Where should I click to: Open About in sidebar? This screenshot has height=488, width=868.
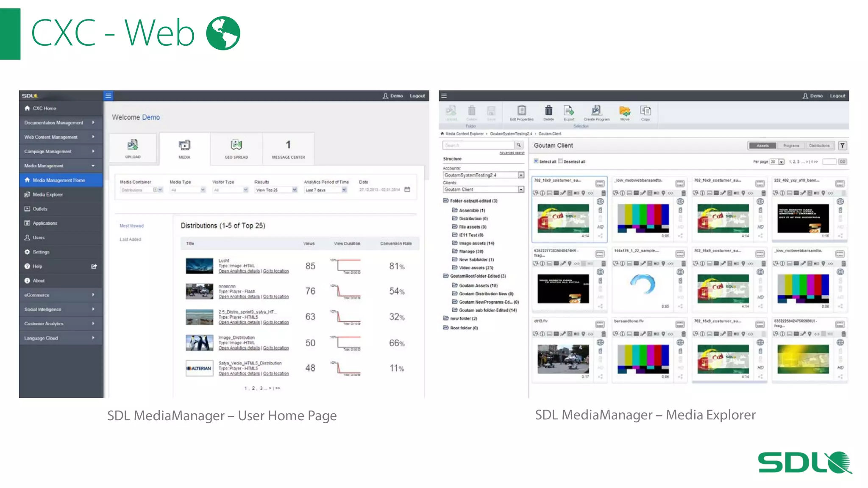tap(61, 280)
